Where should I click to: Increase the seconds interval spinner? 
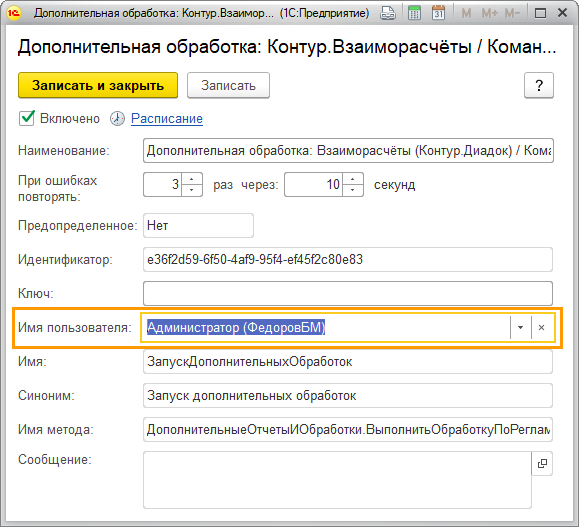(x=353, y=179)
